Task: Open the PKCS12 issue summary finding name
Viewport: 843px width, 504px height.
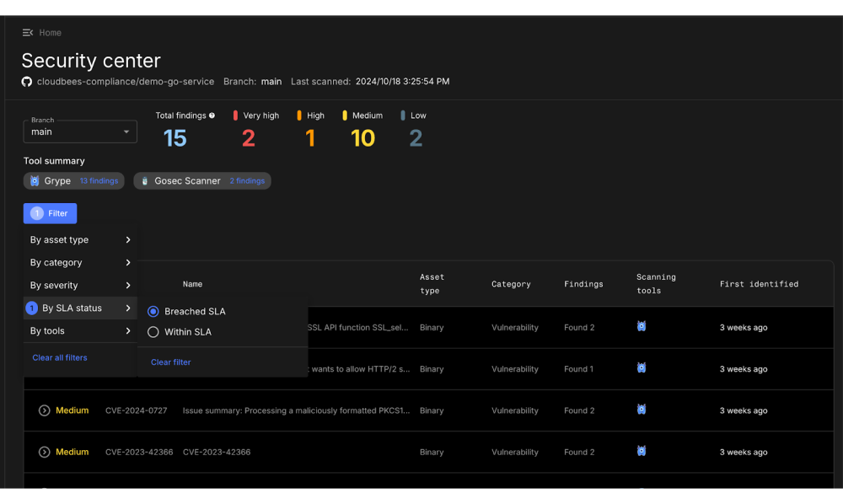Action: coord(296,410)
